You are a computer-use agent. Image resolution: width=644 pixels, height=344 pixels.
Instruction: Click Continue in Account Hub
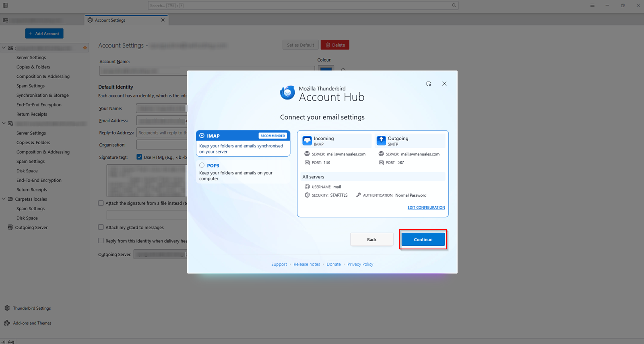pos(423,239)
